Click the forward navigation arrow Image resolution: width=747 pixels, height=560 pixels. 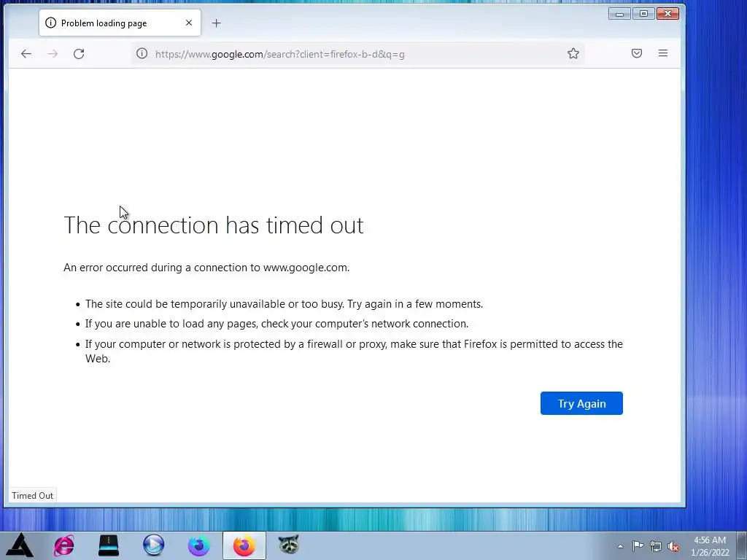coord(53,54)
